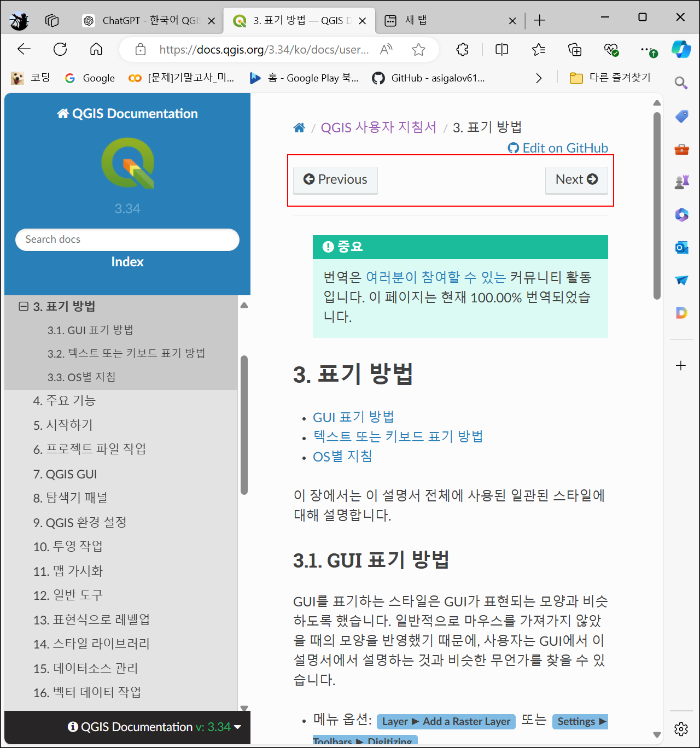Focus the Search docs field

(x=127, y=239)
